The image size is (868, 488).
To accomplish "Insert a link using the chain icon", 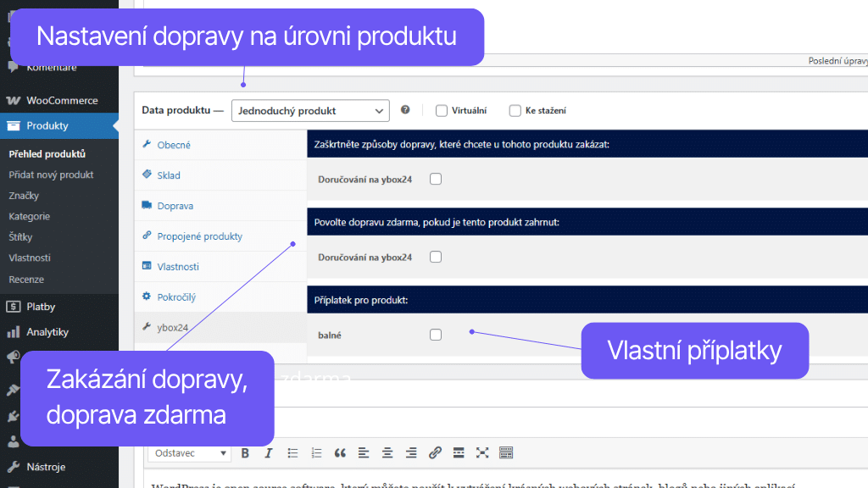I will 435,452.
